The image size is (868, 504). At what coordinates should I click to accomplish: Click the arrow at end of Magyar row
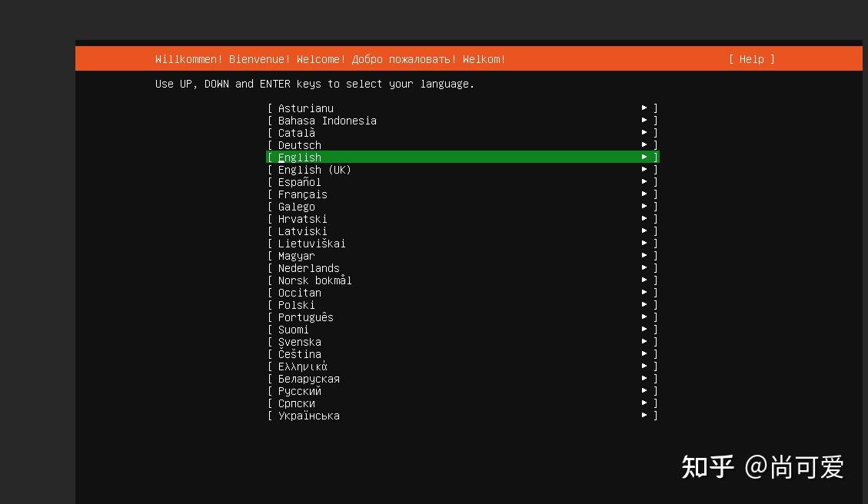(644, 255)
